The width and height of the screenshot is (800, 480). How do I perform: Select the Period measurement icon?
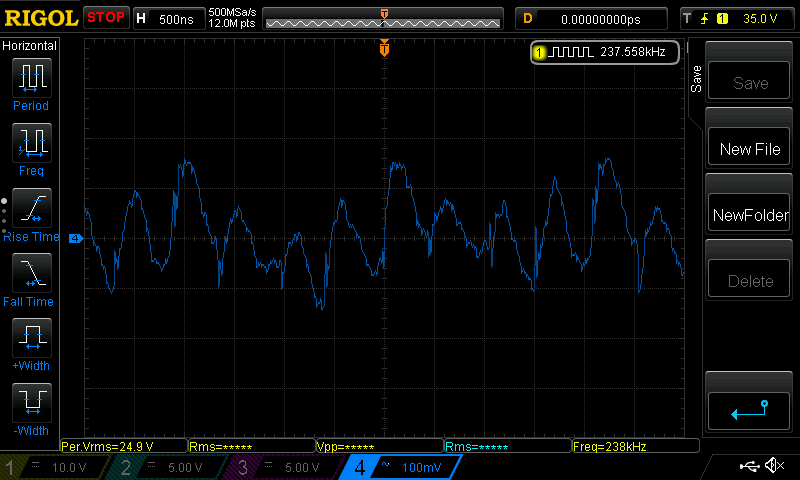[x=31, y=77]
